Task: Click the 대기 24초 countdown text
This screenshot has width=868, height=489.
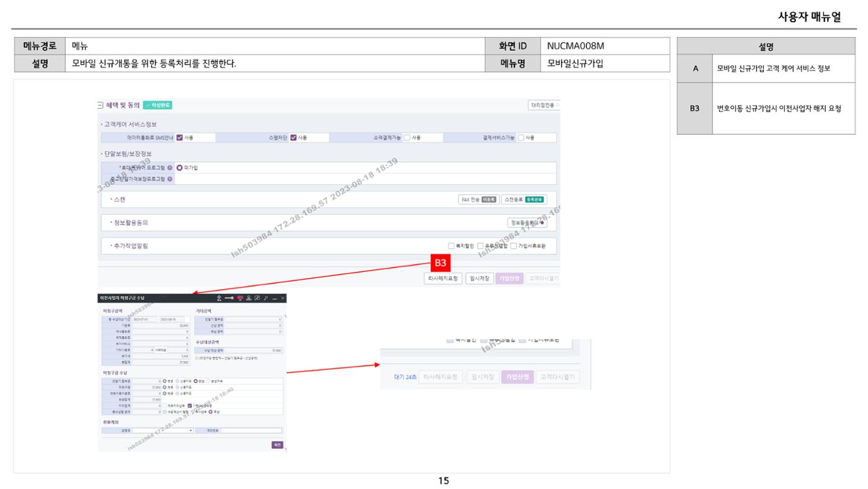Action: point(405,377)
